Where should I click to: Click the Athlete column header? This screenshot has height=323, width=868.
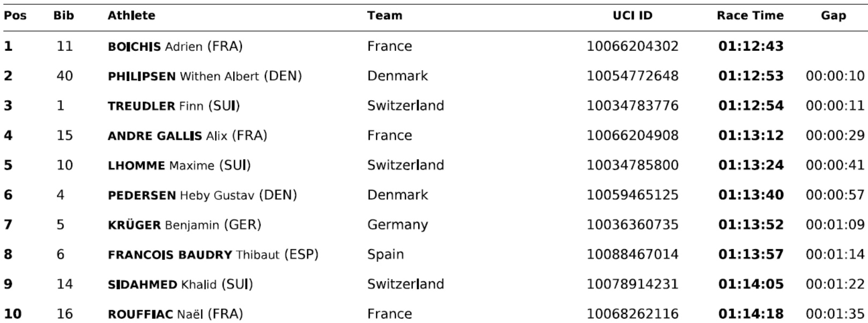(131, 16)
